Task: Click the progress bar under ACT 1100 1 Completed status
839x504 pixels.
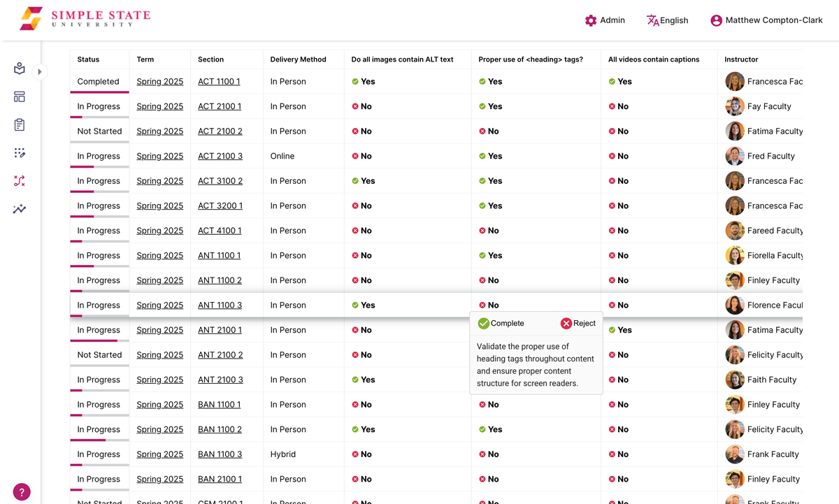Action: 99,92
